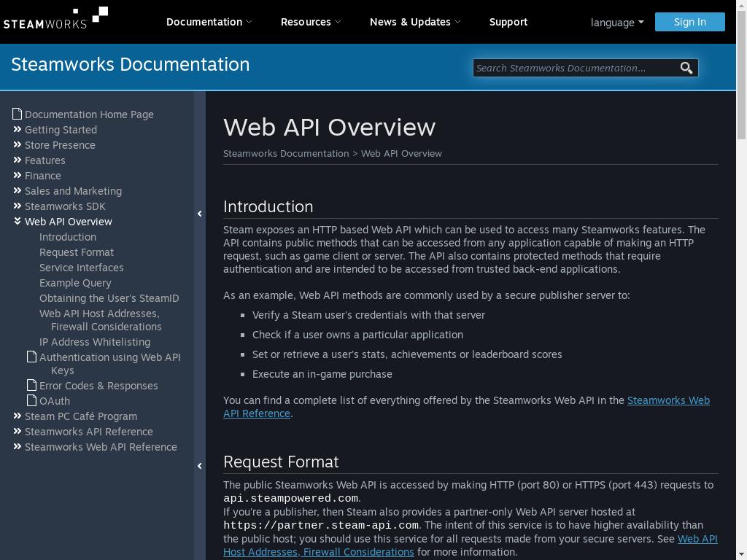Collapse the Web API Overview section arrows
Image resolution: width=747 pixels, height=560 pixels.
[x=18, y=221]
